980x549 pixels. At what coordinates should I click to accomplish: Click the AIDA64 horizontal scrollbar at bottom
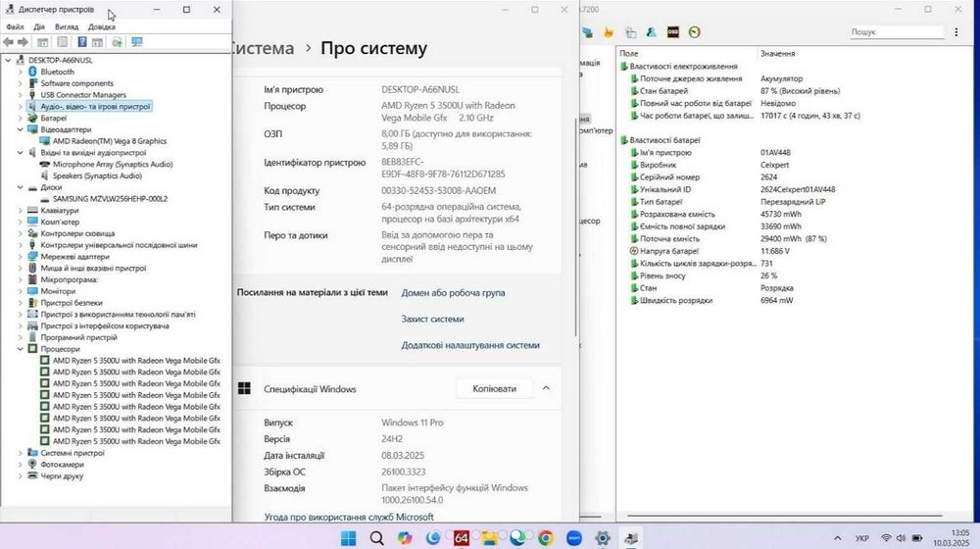(x=785, y=517)
